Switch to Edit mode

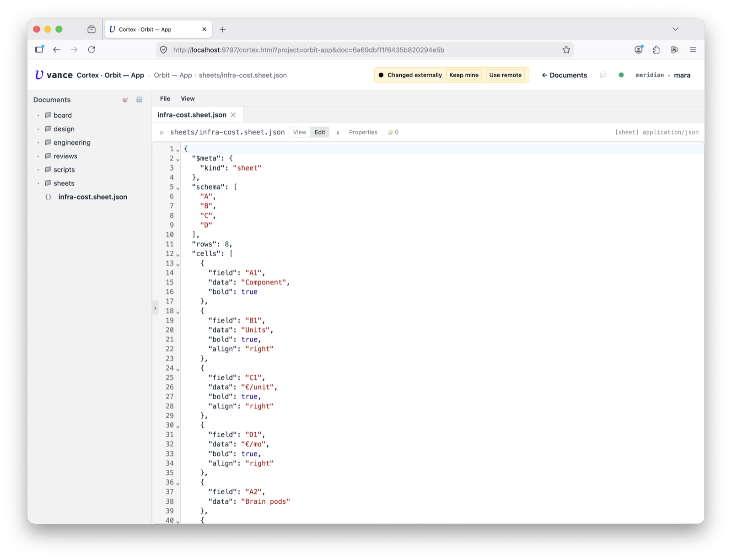tap(320, 132)
